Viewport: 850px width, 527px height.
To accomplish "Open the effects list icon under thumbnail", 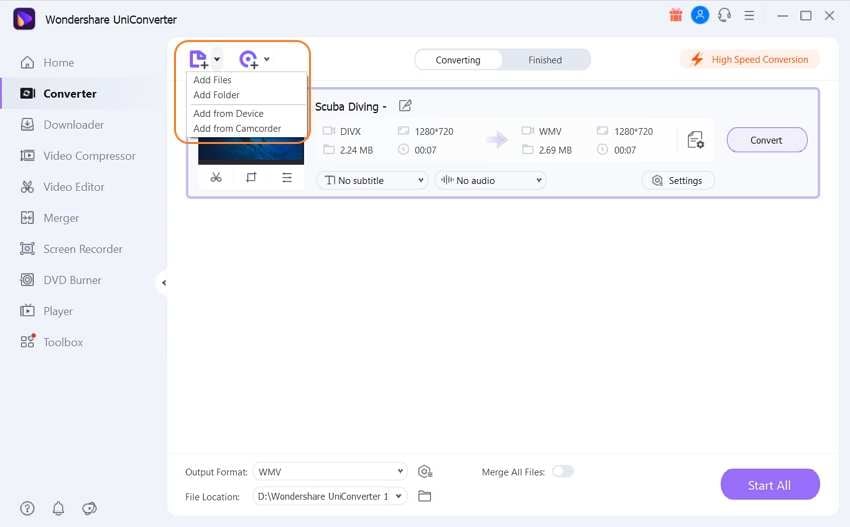I will 287,177.
